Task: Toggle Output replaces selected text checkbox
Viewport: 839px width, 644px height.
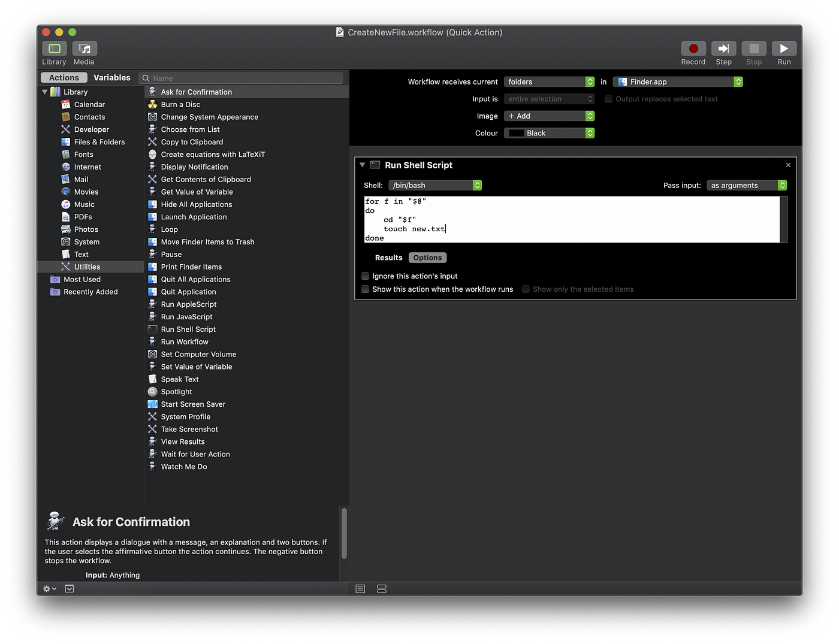Action: [608, 99]
